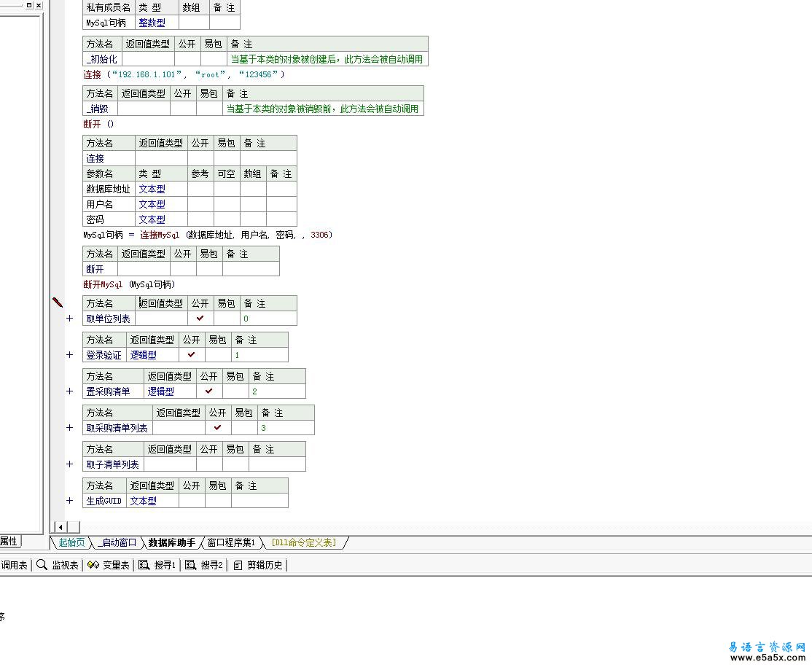Viewport: 812px width, 667px height.
Task: Click the _销毁 green remark text
Action: (323, 109)
